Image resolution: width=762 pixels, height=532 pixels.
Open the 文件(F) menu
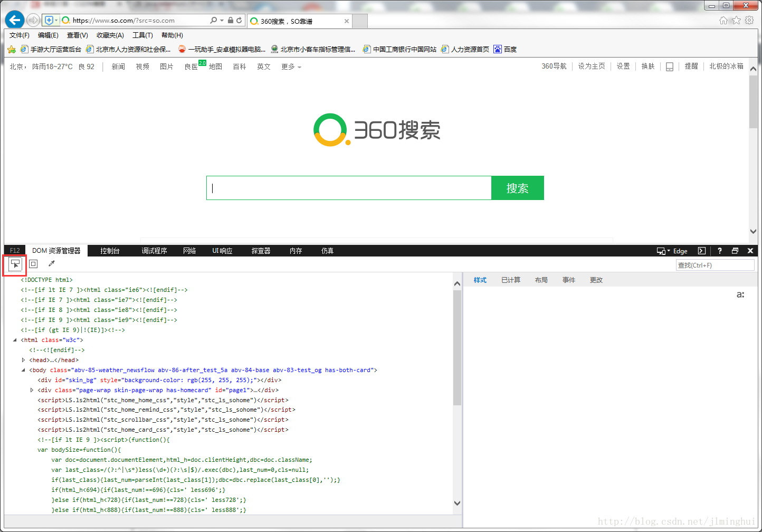[20, 35]
